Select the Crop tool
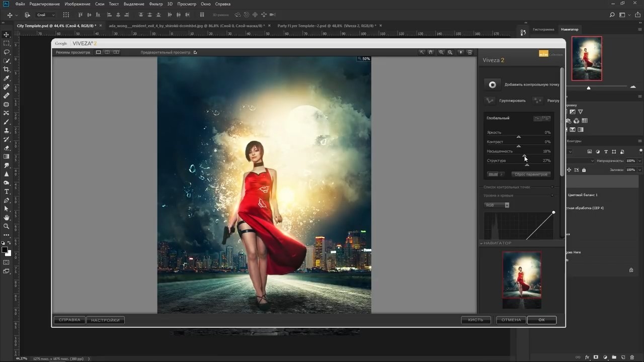The height and width of the screenshot is (362, 644). (x=7, y=69)
